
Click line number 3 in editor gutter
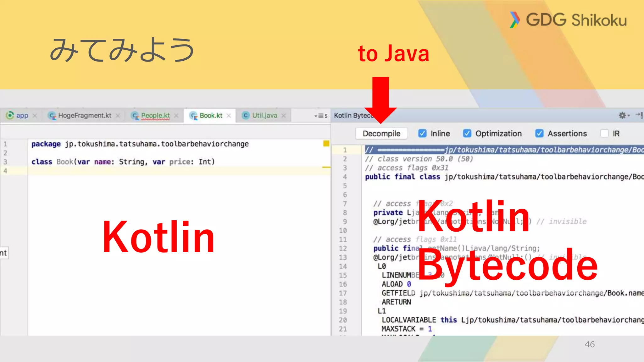5,162
